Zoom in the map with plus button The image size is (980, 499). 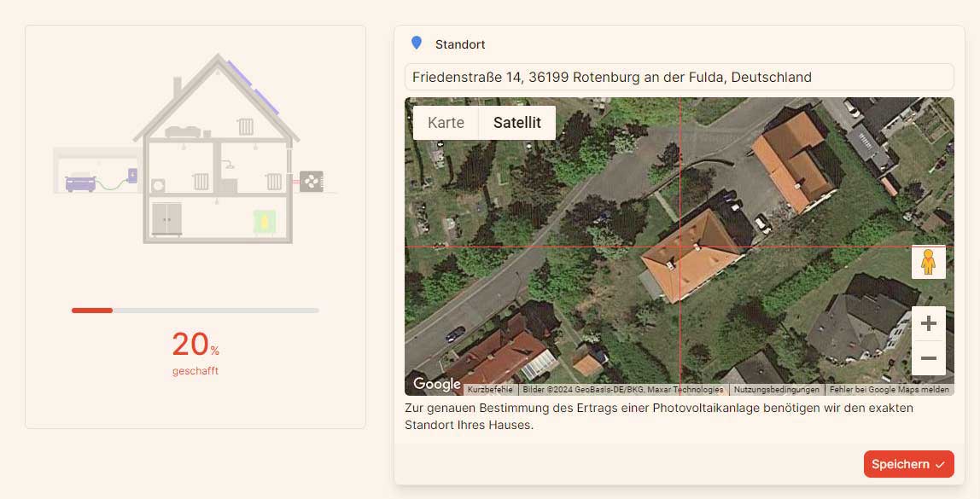pyautogui.click(x=928, y=323)
